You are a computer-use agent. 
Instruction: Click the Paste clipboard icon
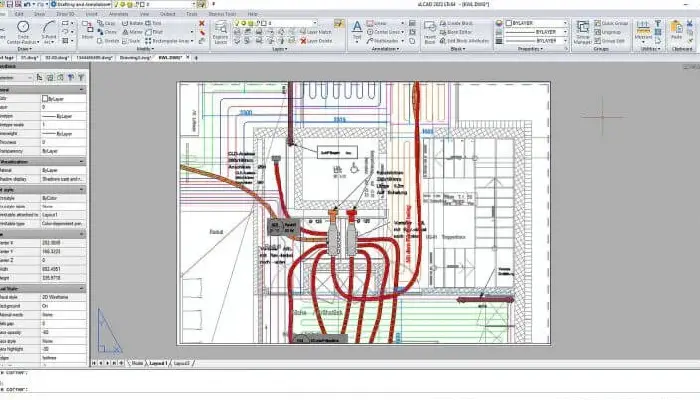point(676,30)
